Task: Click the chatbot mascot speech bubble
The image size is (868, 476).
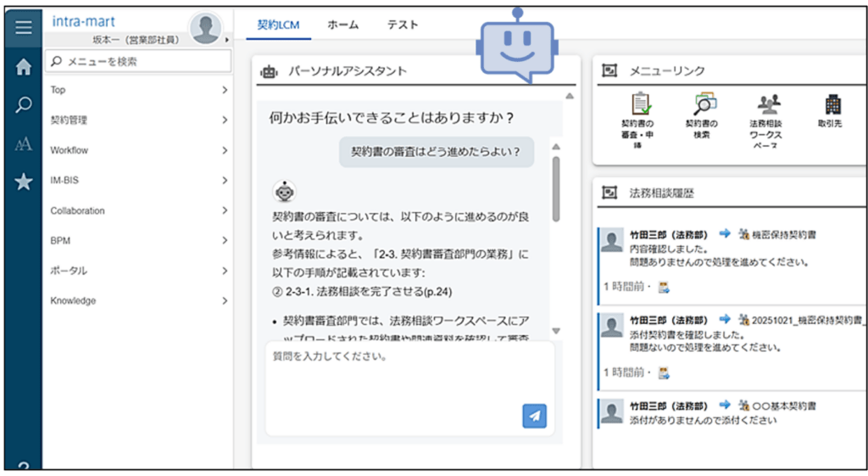Action: pos(517,46)
